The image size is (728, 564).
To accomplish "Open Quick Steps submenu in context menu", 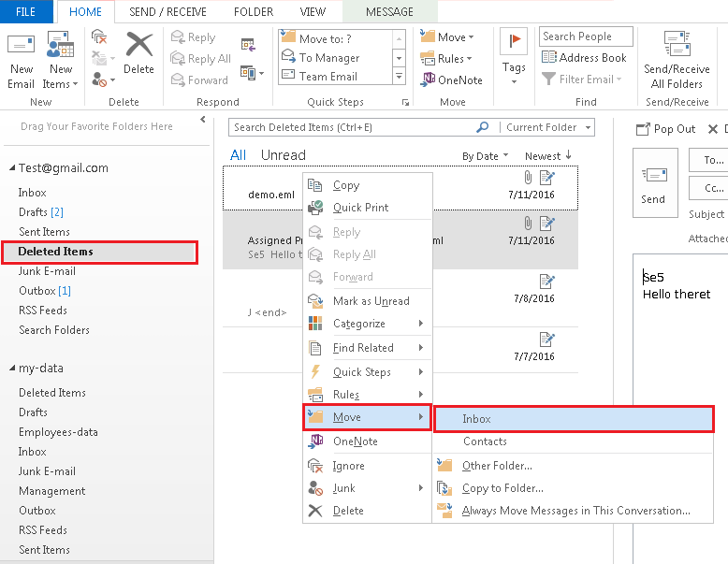I will (367, 372).
